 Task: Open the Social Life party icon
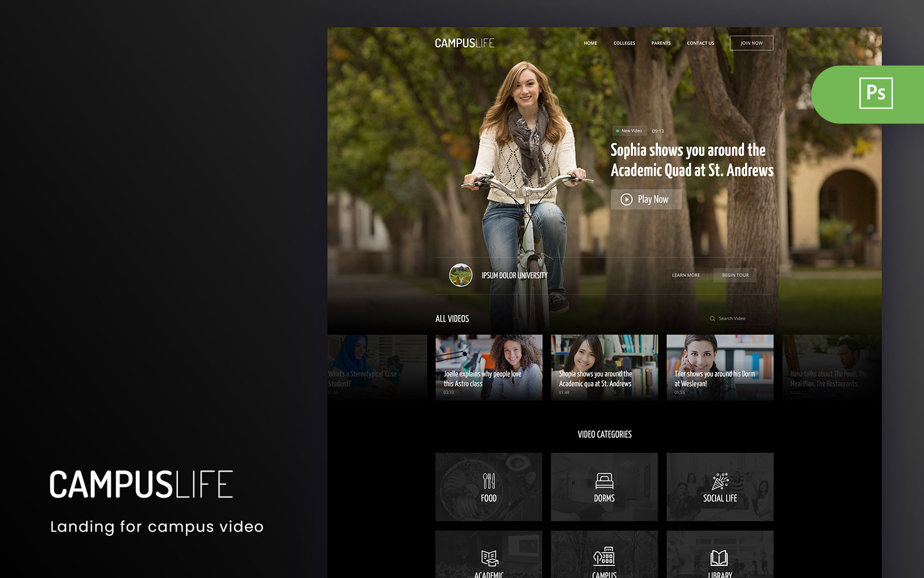pos(720,480)
